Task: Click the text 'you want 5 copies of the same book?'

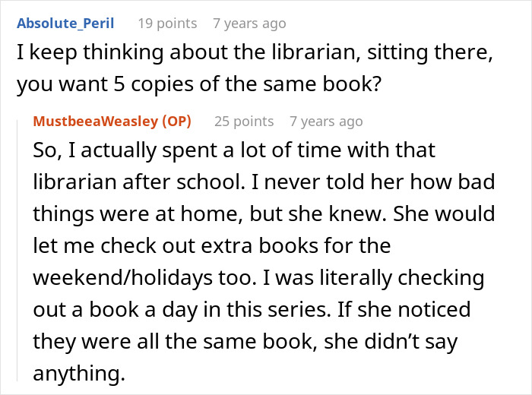Action: (199, 84)
